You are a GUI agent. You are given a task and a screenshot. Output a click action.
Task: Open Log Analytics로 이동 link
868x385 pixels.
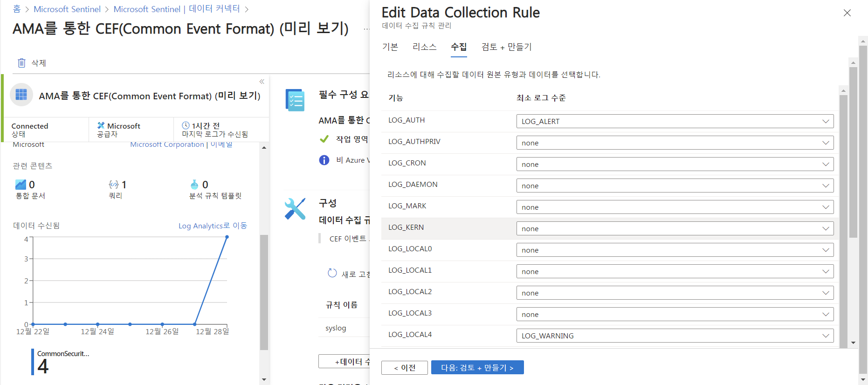213,226
